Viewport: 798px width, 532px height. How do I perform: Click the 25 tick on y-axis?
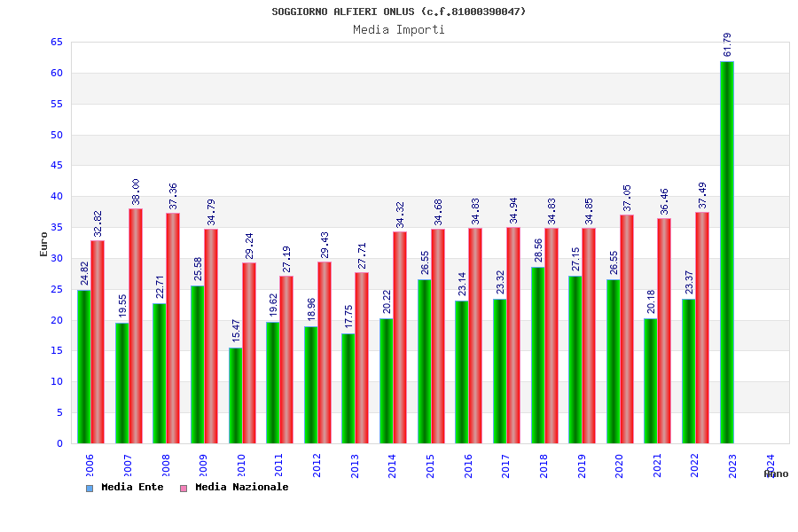(57, 289)
